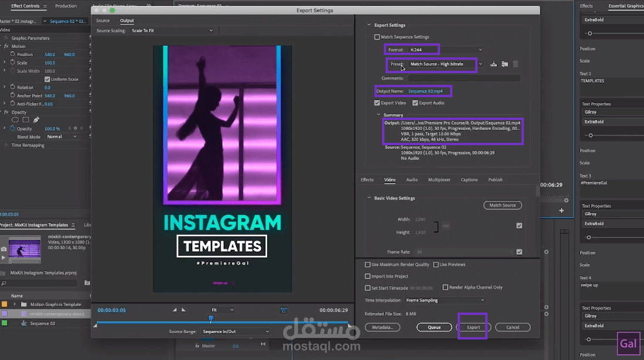Switch to the Output tab
Viewport: 644px width, 360px height.
pos(127,20)
